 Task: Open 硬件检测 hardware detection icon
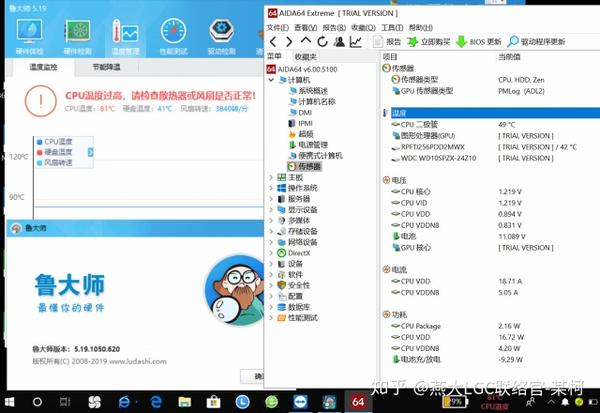75,33
